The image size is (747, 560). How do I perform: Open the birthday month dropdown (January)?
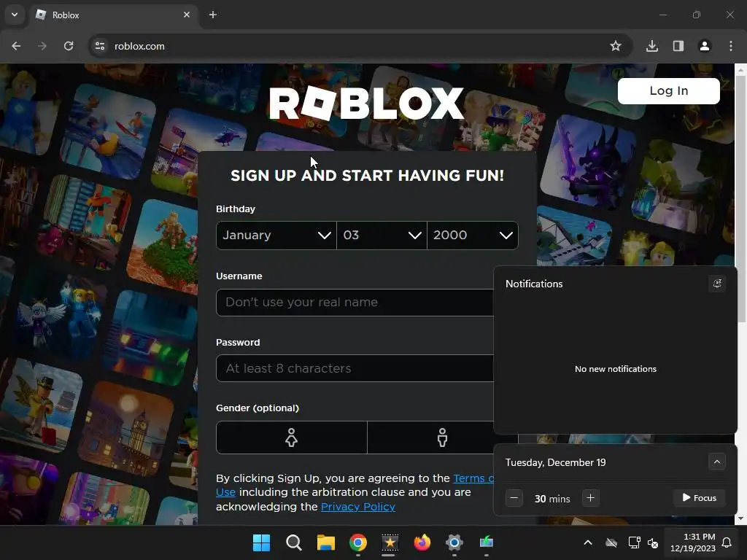[x=276, y=236]
